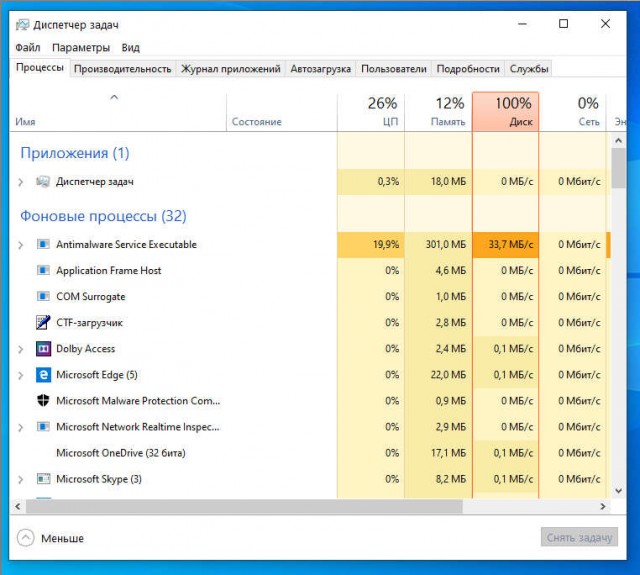Image resolution: width=640 pixels, height=575 pixels.
Task: Expand Microsoft Edge (5) process group
Action: 20,375
